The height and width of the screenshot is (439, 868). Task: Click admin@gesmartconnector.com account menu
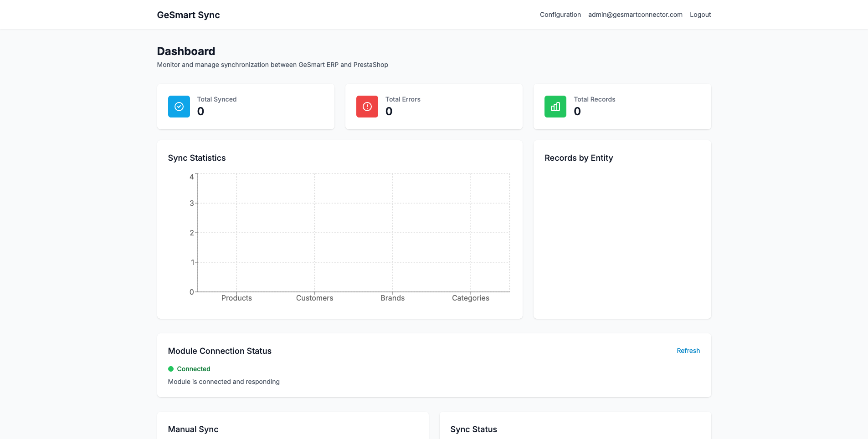pyautogui.click(x=635, y=15)
